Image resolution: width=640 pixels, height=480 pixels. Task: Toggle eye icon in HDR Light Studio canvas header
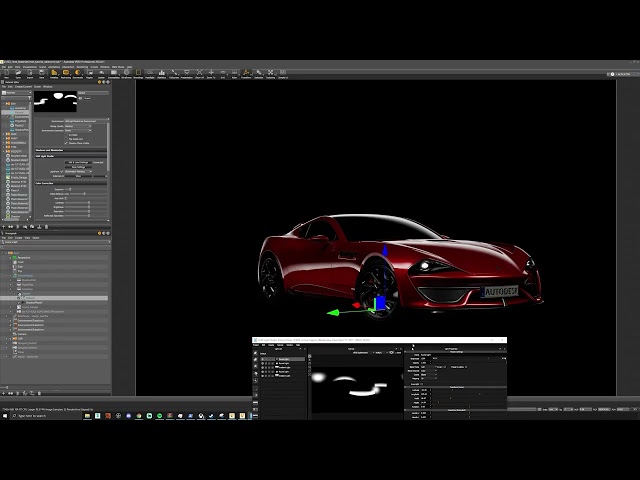391,353
